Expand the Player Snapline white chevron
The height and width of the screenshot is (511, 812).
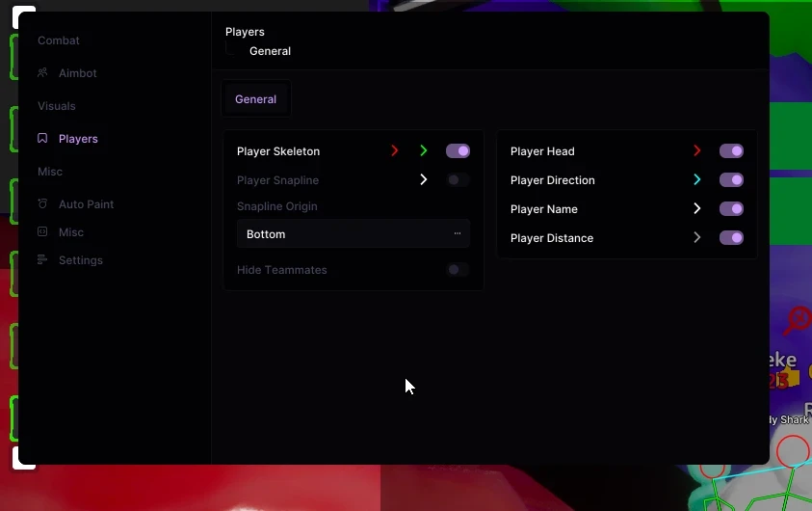[424, 180]
